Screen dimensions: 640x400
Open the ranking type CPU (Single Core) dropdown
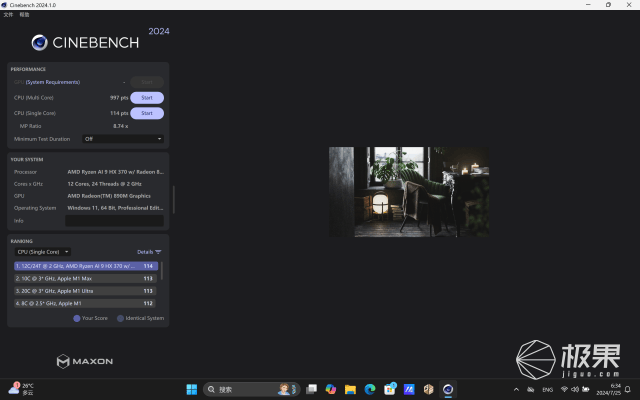point(43,252)
